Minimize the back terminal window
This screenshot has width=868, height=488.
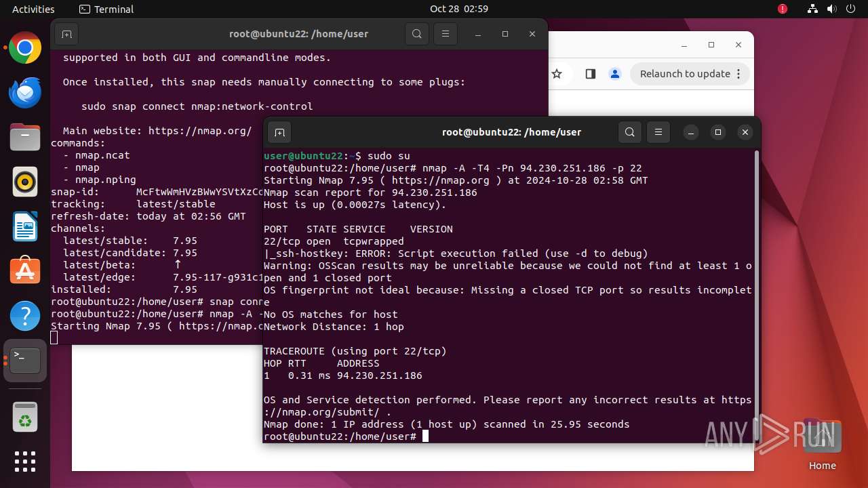coord(477,34)
